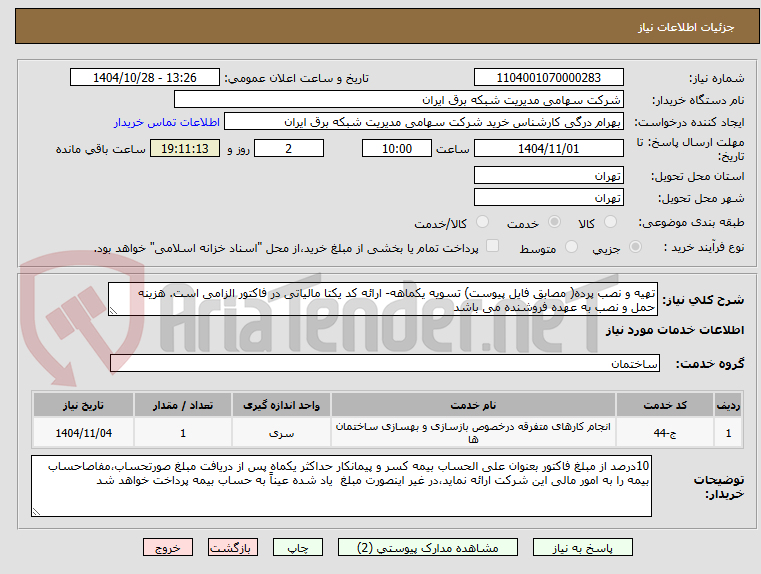Click the service group field 'ساختمان'
Image resolution: width=761 pixels, height=574 pixels.
[385, 363]
